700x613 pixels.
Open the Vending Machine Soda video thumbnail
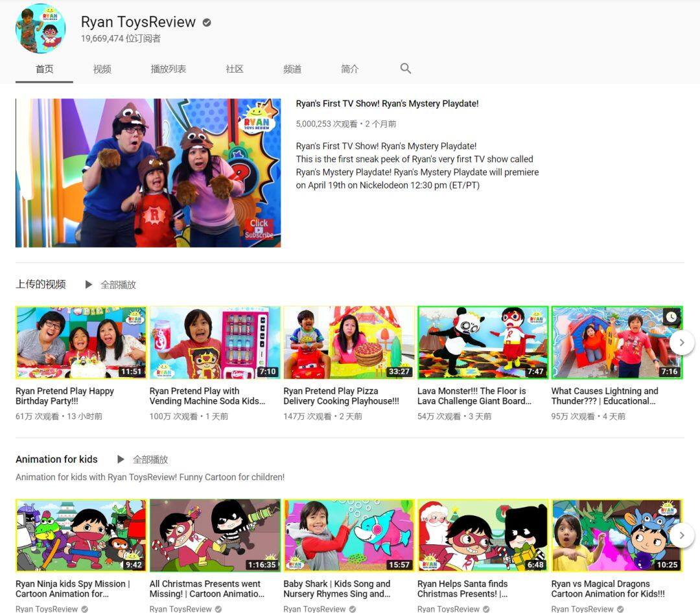(x=215, y=343)
